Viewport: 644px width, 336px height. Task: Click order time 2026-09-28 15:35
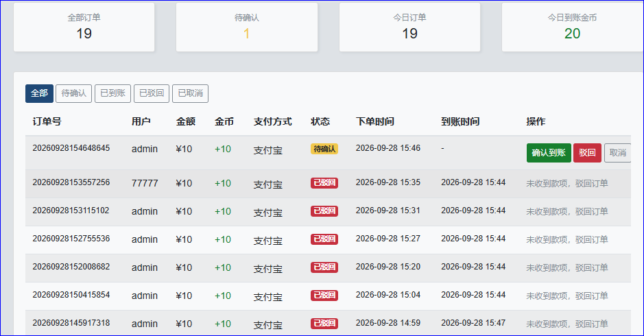pyautogui.click(x=388, y=182)
